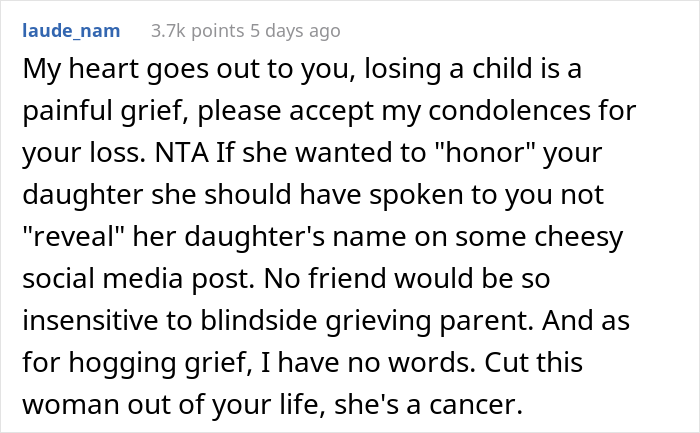Image resolution: width=700 pixels, height=433 pixels.
Task: Click the words 'painful grief' in the comment
Action: 107,111
